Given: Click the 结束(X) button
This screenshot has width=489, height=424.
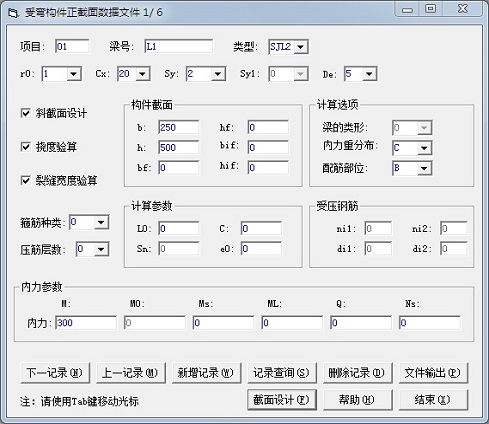Looking at the screenshot, I should [433, 400].
